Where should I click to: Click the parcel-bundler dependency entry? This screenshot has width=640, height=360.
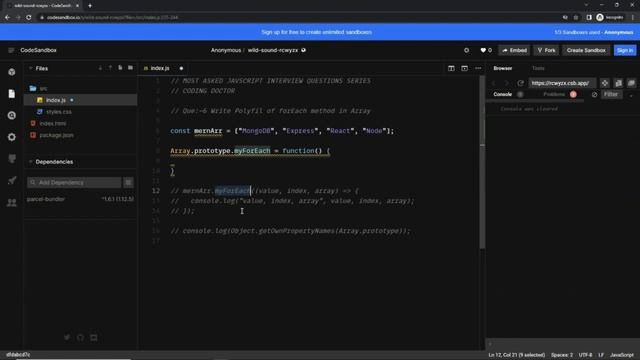(46, 199)
